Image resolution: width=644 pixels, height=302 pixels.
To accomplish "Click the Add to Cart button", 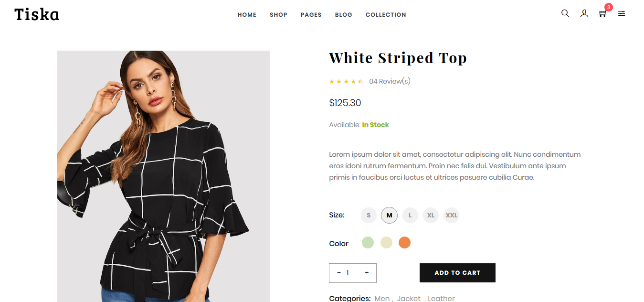I will (457, 273).
